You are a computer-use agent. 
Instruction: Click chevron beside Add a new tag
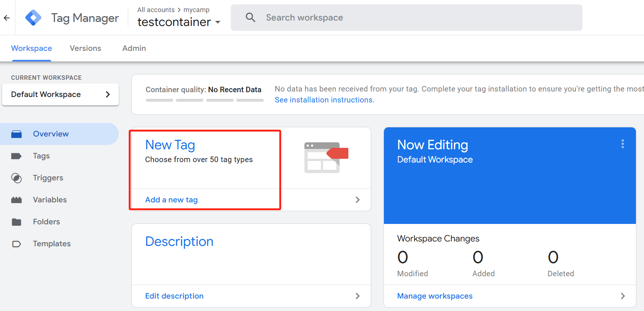(x=358, y=200)
